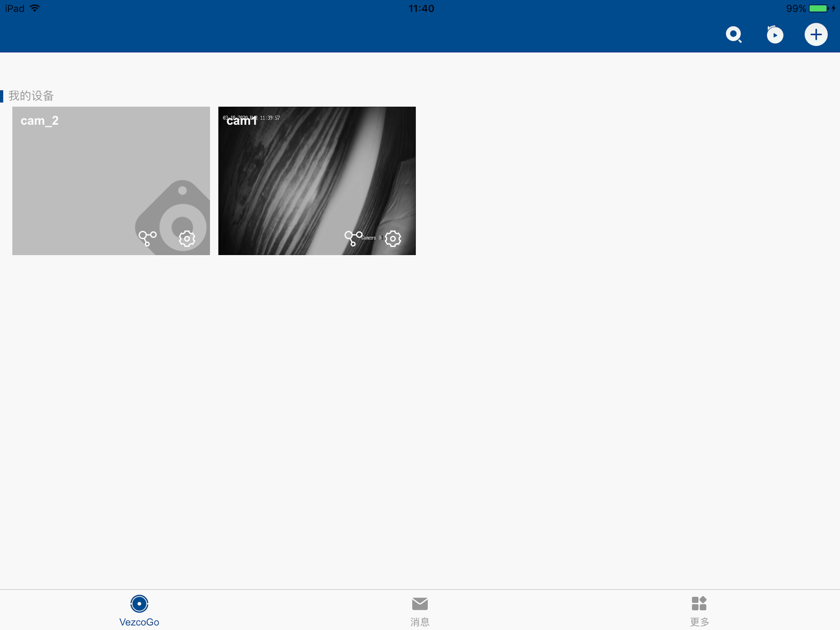Open settings gear on cam_2 card

click(x=187, y=239)
